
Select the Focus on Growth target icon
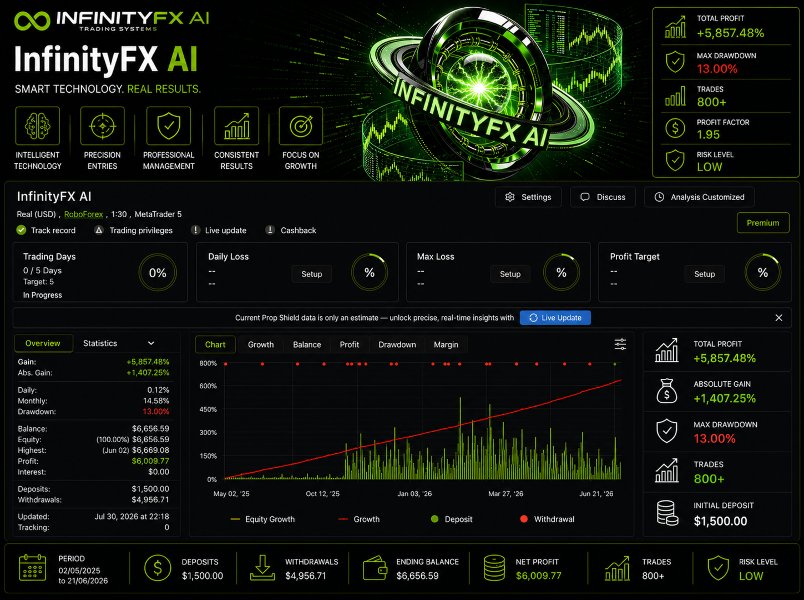[x=301, y=126]
